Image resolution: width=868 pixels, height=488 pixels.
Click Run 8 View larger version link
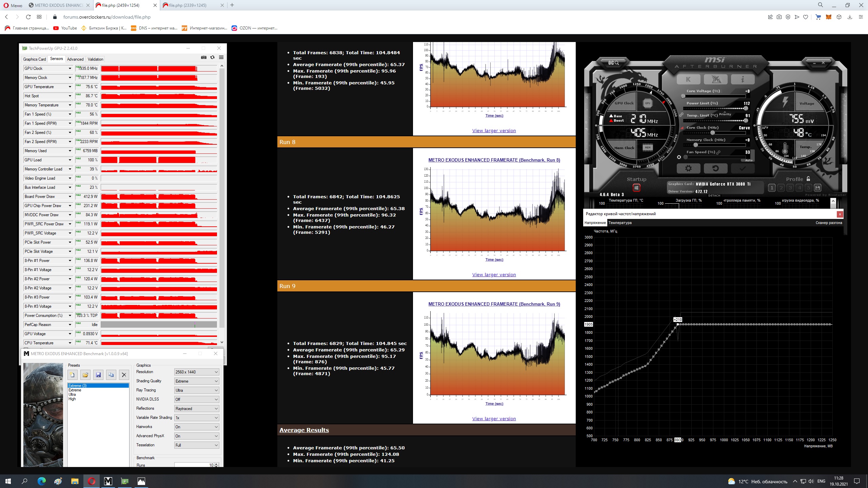pos(494,275)
